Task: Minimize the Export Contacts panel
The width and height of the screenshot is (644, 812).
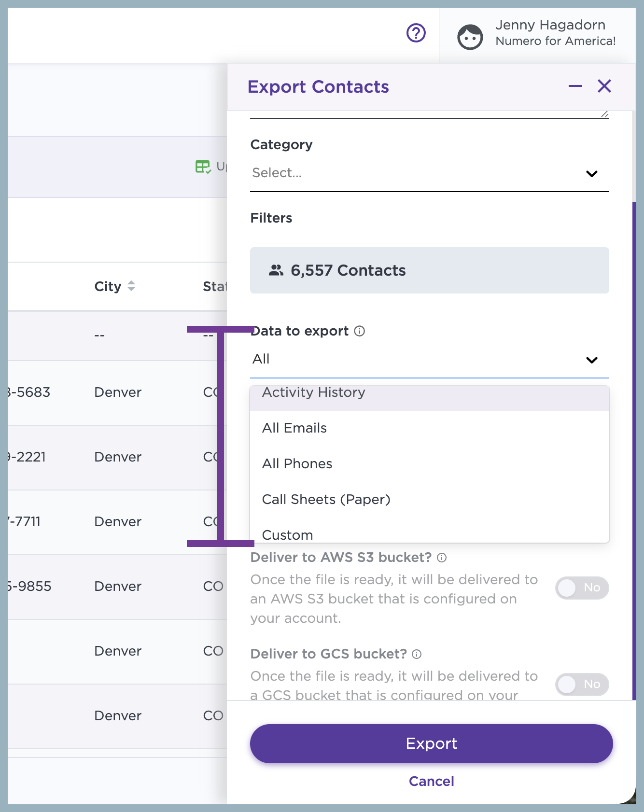Action: [x=575, y=86]
